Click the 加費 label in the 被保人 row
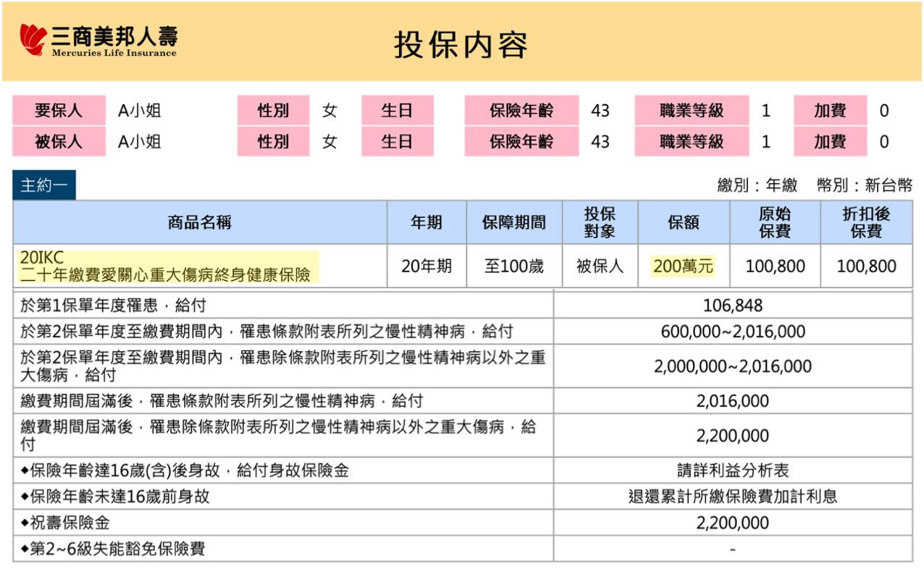 click(x=830, y=142)
